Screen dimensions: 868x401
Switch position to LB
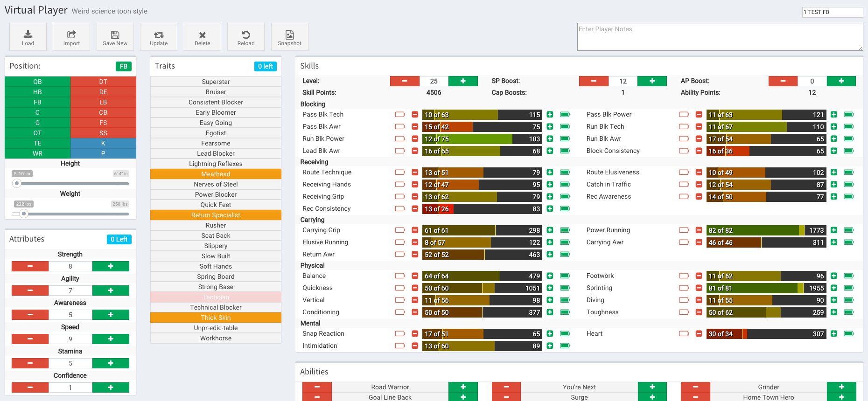(x=103, y=102)
